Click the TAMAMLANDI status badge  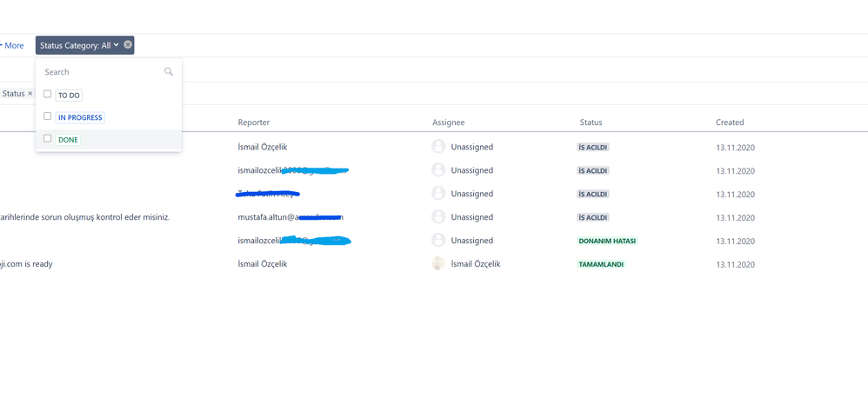[x=601, y=264]
